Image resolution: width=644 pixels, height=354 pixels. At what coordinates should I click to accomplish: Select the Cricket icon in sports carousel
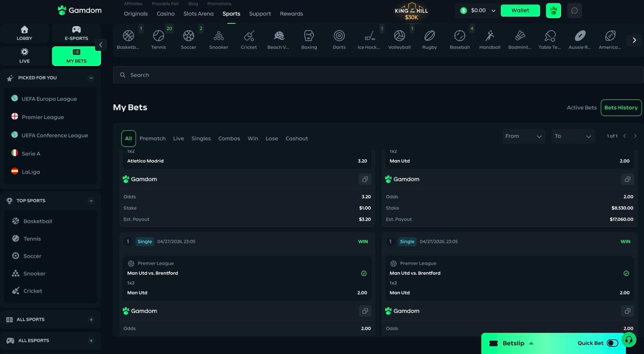tap(249, 36)
